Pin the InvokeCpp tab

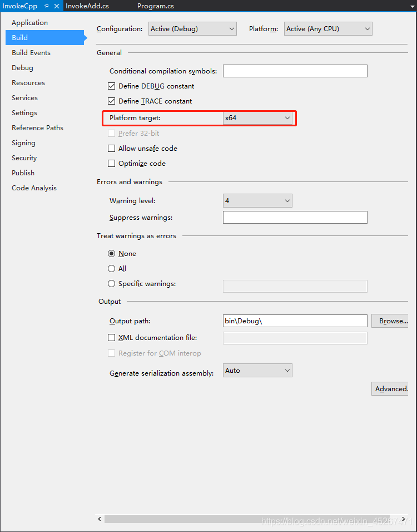point(47,6)
